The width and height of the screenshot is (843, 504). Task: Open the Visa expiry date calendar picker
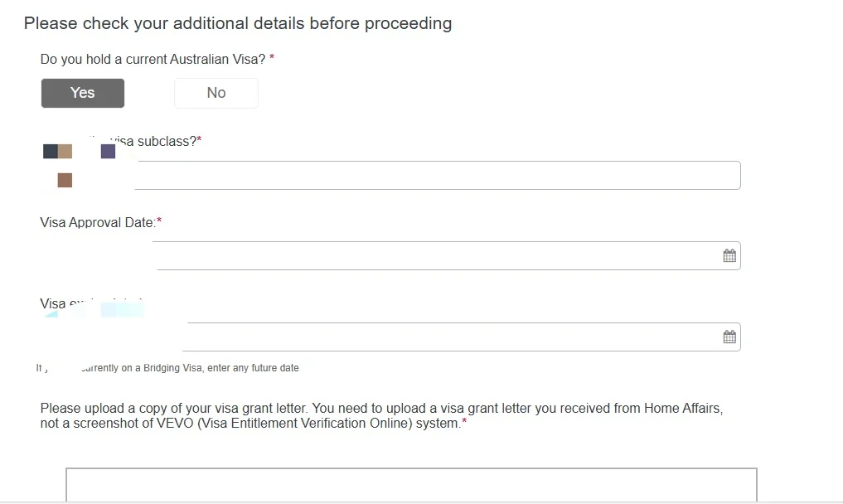coord(729,337)
